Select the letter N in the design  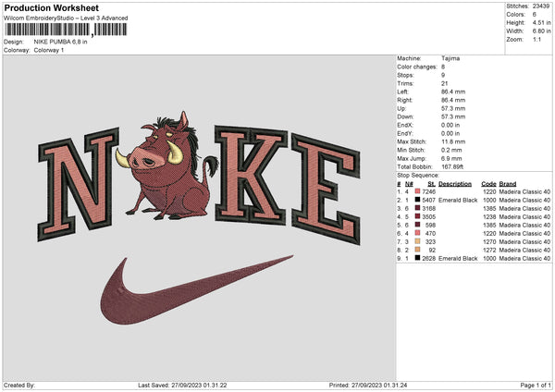pyautogui.click(x=79, y=184)
